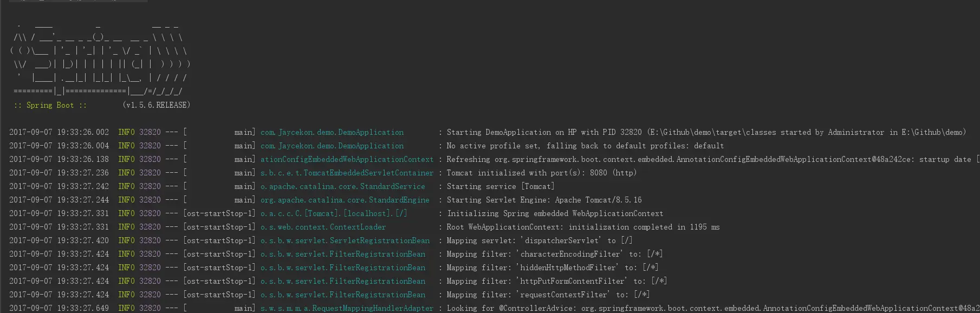Viewport: 980px width, 313px height.
Task: Click 'FilterRegistrationBean' logger in the hiddenHttpMethodFilter row
Action: point(343,268)
